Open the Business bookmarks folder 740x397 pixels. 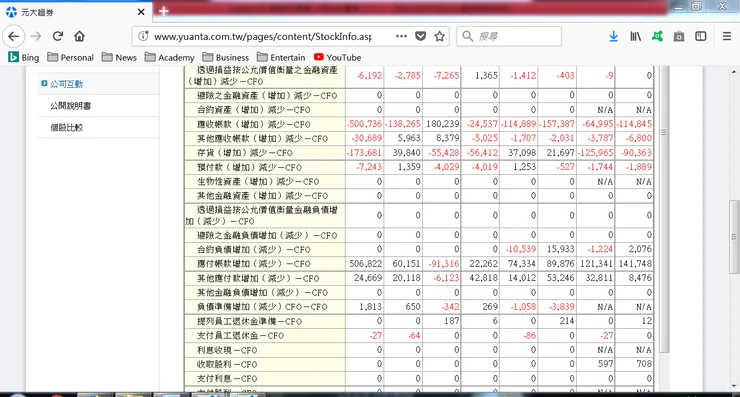(x=226, y=58)
